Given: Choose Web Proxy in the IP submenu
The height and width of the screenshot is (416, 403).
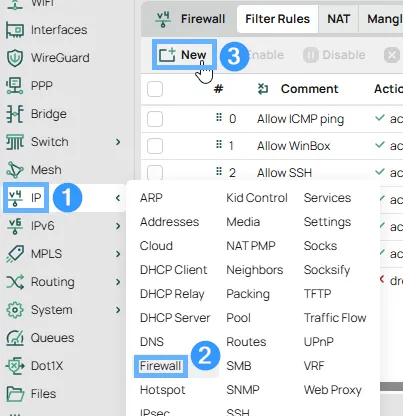Looking at the screenshot, I should 333,390.
